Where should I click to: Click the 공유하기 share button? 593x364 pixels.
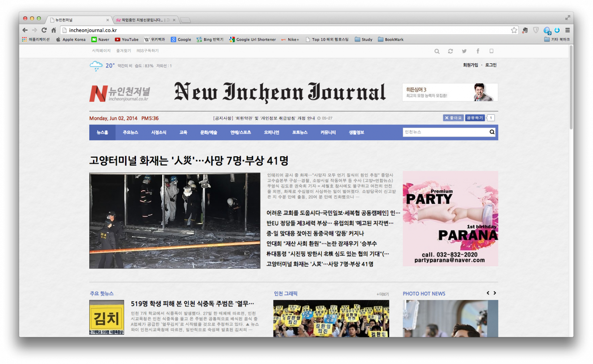coord(475,118)
